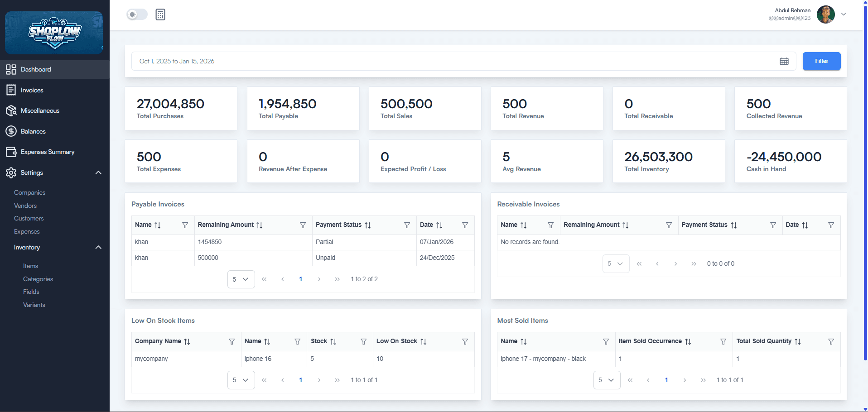This screenshot has height=412, width=868.
Task: Open the Dashboard from the sidebar
Action: 35,69
